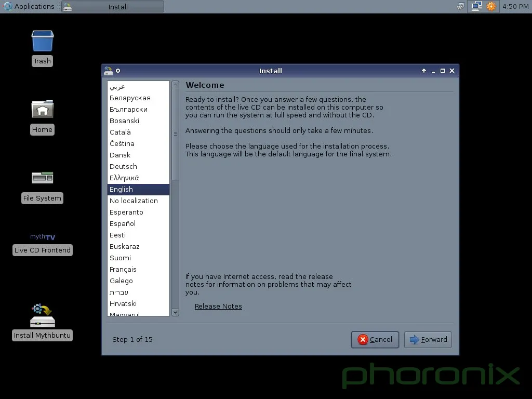
Task: Select Eesti in the language list
Action: point(138,235)
